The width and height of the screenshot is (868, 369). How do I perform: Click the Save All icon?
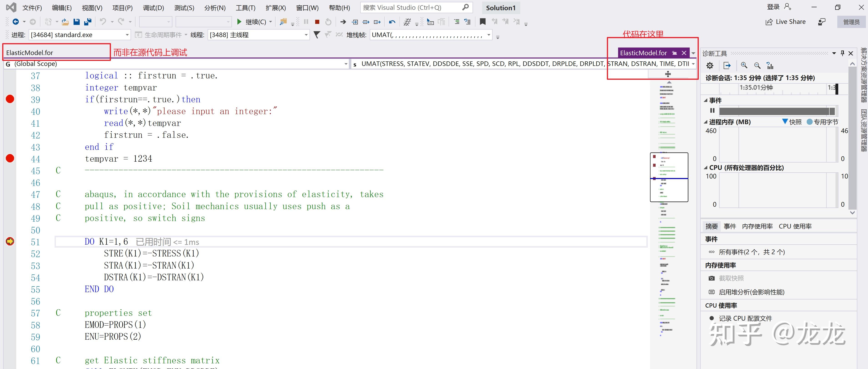(88, 22)
